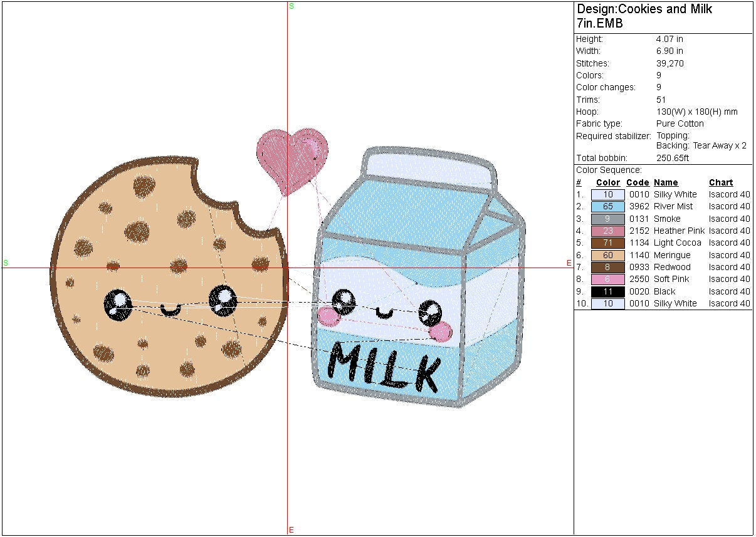756x537 pixels.
Task: Pick the Smoke gray color swatch
Action: click(x=607, y=219)
